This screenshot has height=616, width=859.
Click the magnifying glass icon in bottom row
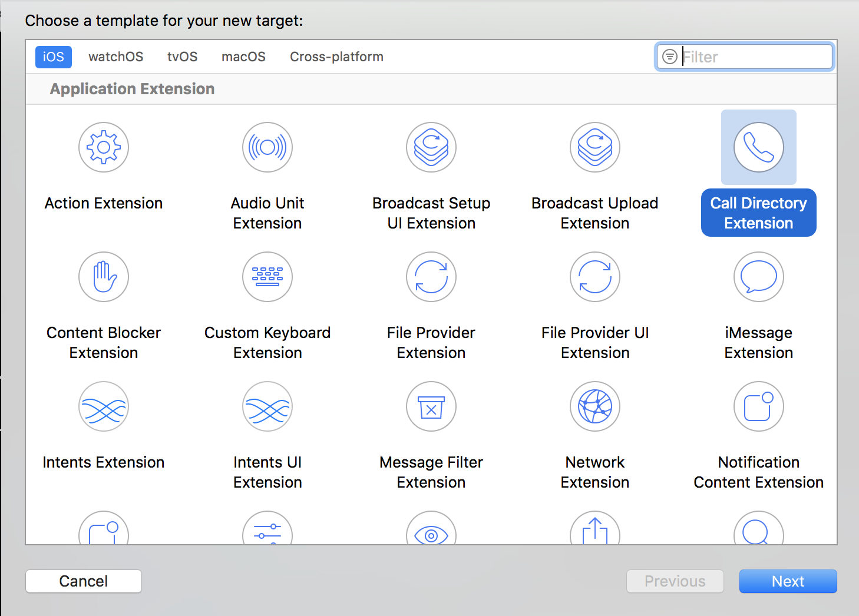coord(759,528)
